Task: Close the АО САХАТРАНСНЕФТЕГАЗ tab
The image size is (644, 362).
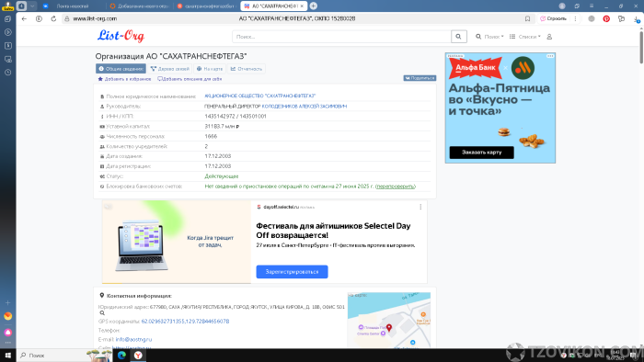Action: tap(302, 6)
